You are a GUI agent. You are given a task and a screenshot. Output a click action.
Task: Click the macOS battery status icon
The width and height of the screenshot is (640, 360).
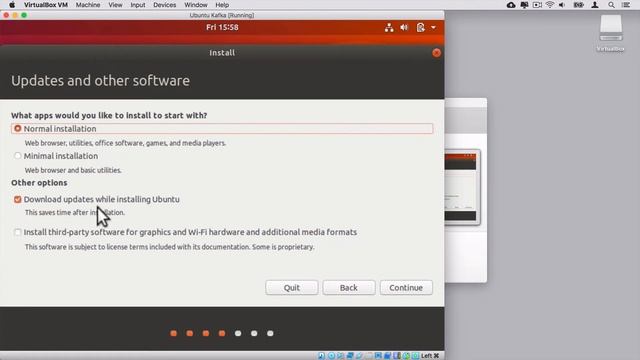[x=578, y=5]
